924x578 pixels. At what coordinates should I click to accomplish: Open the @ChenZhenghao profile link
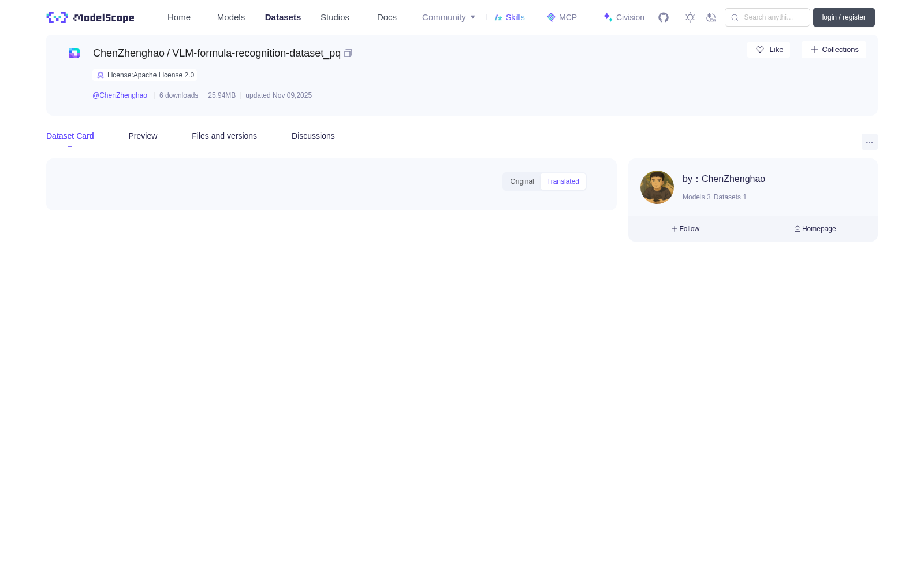[x=120, y=95]
